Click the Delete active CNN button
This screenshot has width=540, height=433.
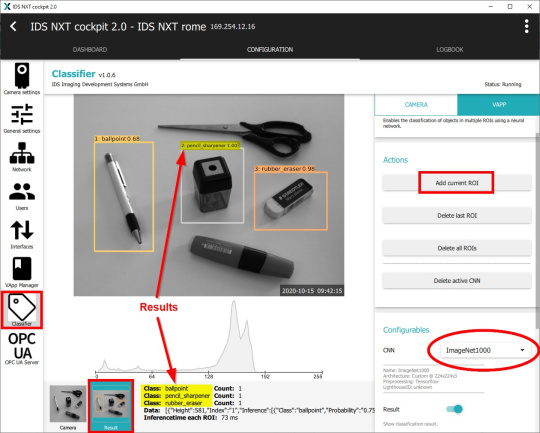click(x=457, y=281)
